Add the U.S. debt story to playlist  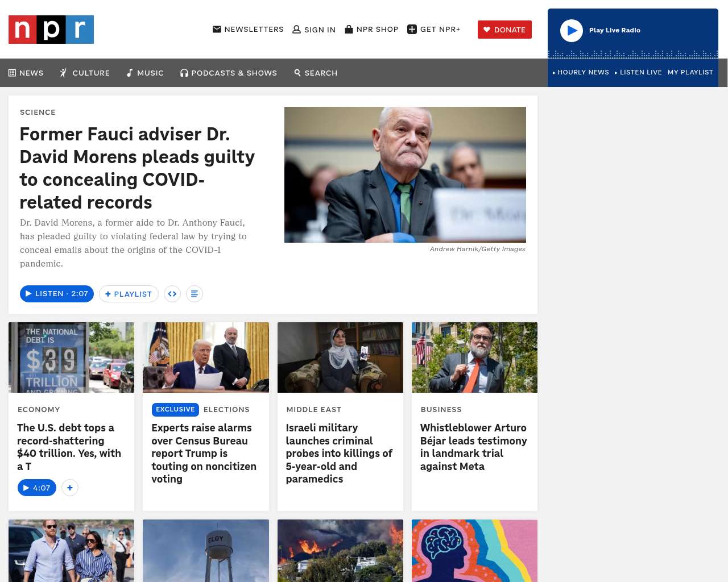pos(70,488)
